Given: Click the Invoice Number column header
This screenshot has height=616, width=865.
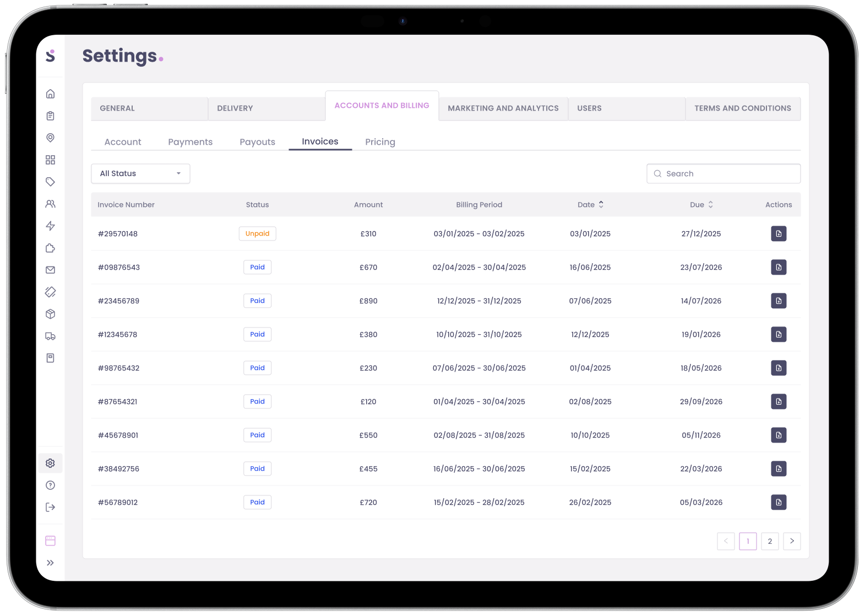Looking at the screenshot, I should [126, 204].
